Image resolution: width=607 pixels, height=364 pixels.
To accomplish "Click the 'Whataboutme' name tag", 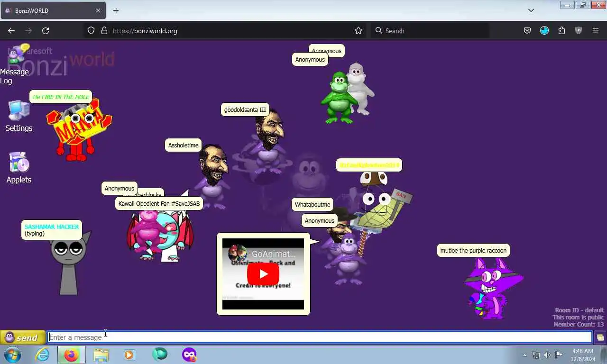I will [313, 205].
